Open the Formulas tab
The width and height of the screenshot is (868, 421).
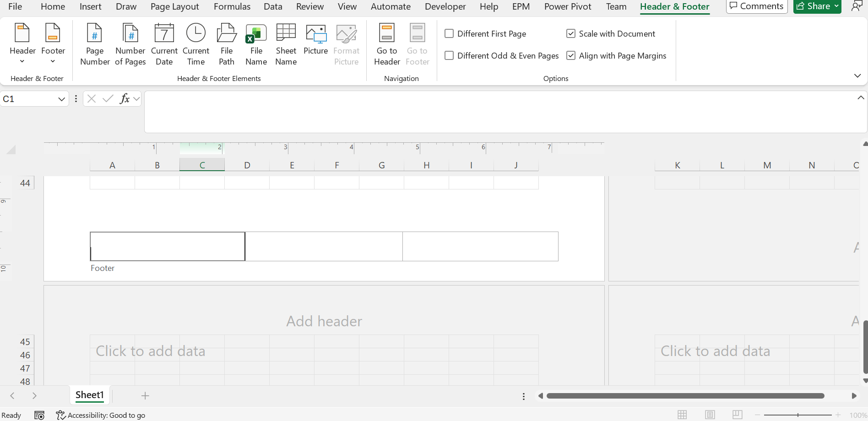tap(232, 6)
